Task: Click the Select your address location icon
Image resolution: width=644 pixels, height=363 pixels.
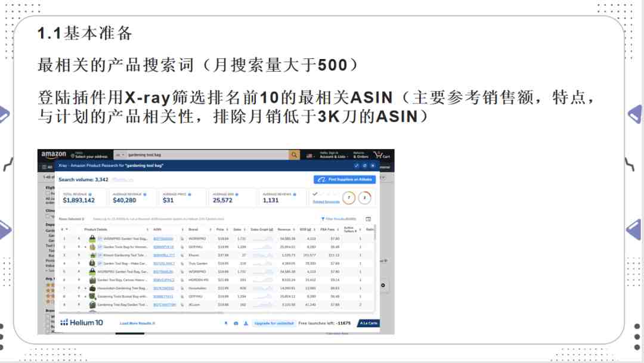Action: pyautogui.click(x=73, y=156)
